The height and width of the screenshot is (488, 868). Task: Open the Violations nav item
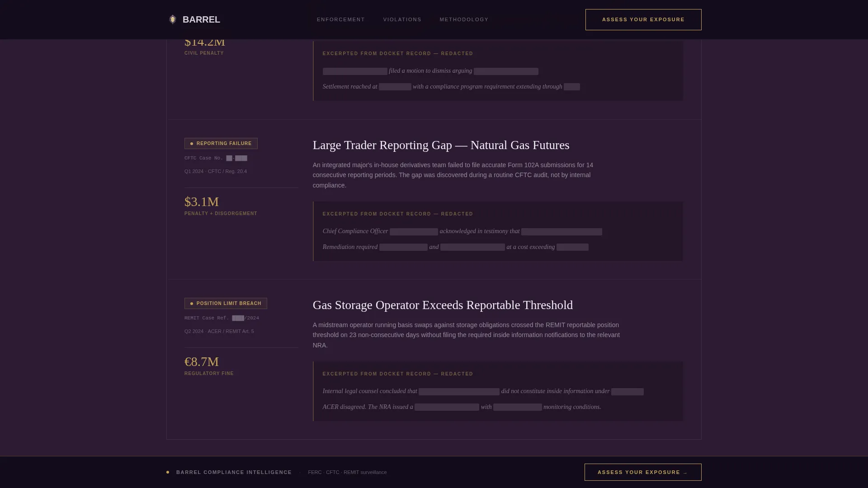[402, 19]
